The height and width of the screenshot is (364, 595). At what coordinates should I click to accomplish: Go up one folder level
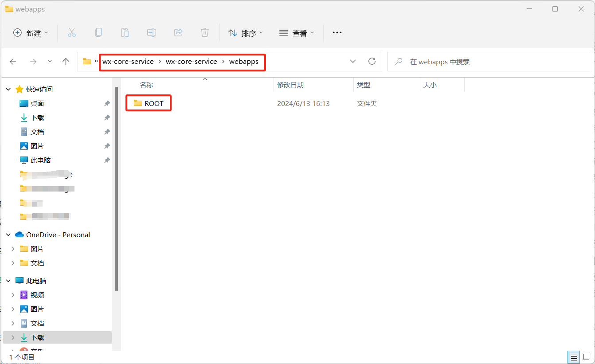pos(66,62)
